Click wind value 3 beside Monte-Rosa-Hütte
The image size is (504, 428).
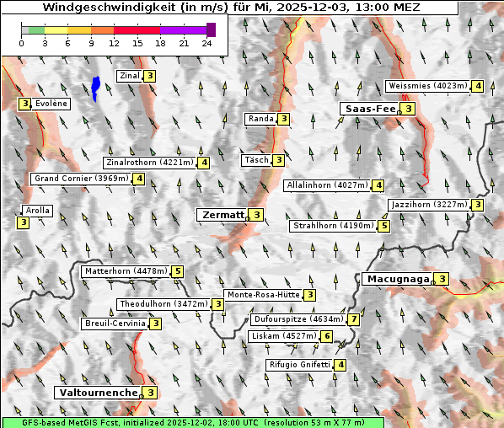coord(310,295)
